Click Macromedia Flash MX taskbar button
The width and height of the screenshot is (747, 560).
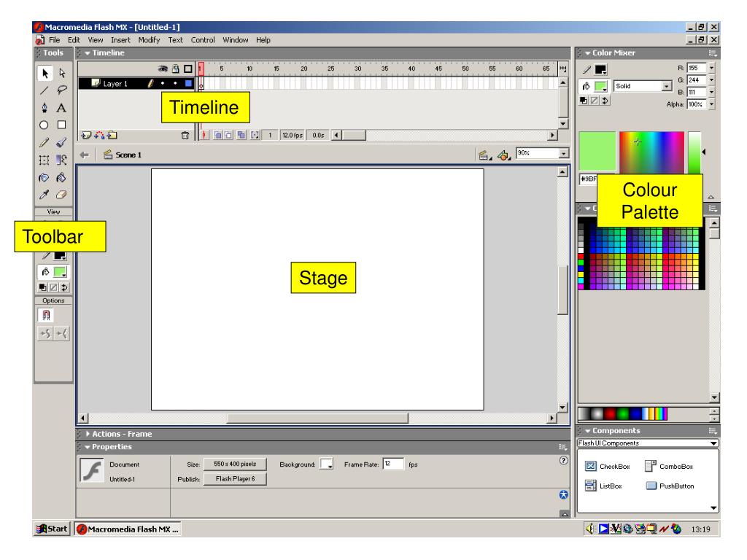click(x=128, y=529)
